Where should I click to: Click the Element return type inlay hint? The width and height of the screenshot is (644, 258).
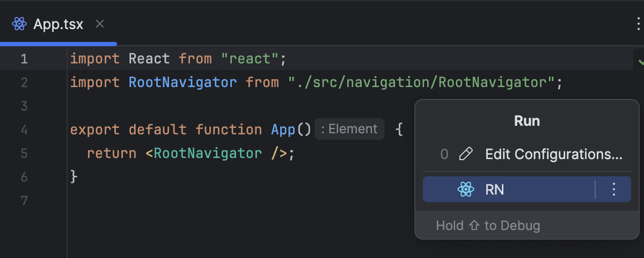(349, 130)
